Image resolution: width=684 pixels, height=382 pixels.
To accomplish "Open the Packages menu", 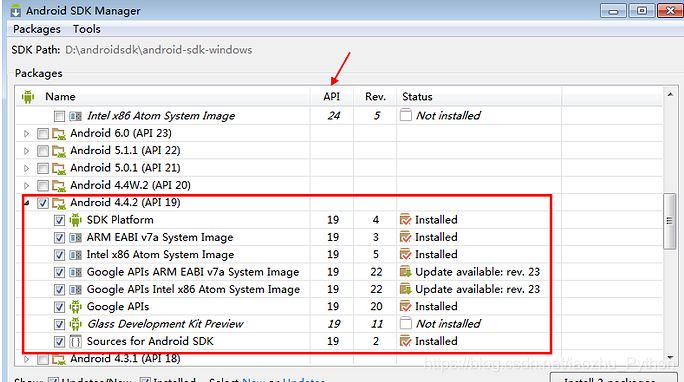I will pos(37,29).
